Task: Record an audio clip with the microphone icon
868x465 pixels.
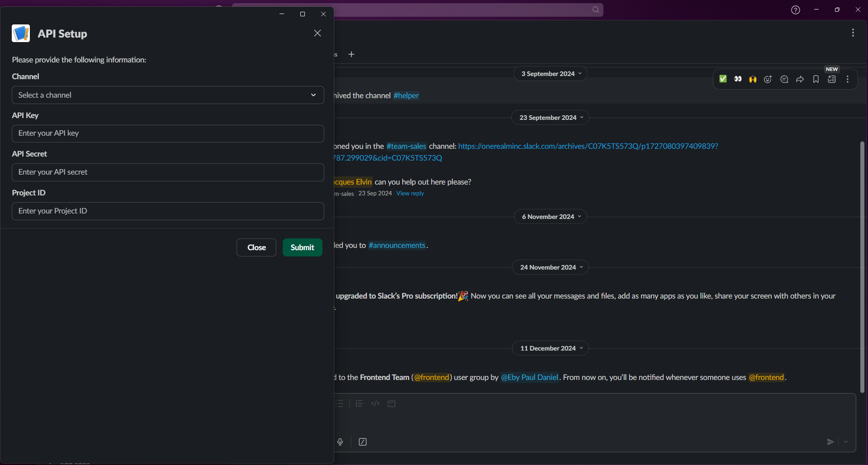Action: 340,442
